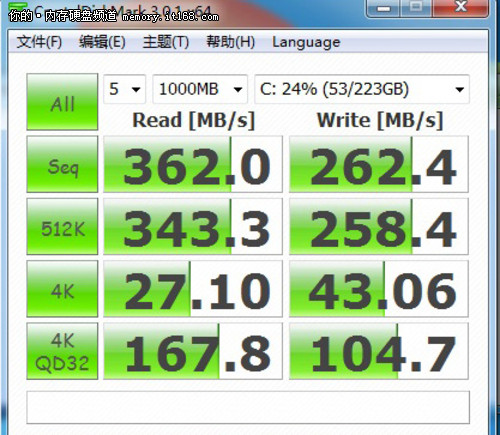Select the 512K write result 258.4
The image size is (500, 435).
tap(379, 226)
